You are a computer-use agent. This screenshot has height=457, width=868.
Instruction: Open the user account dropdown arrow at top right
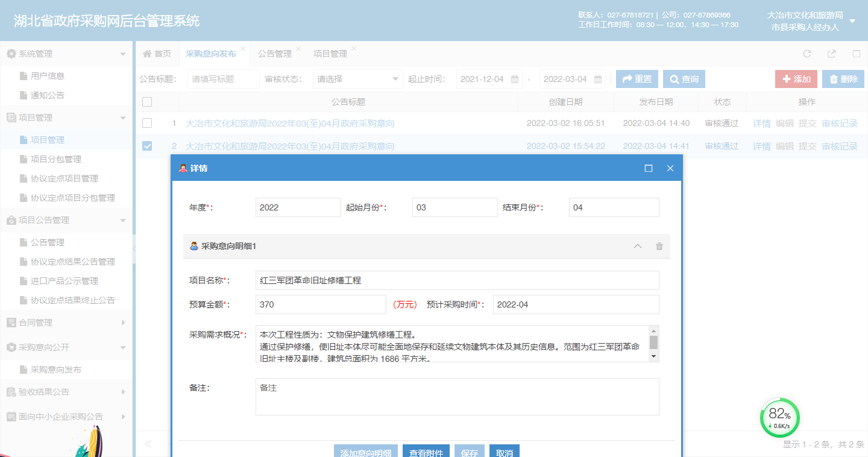(852, 21)
